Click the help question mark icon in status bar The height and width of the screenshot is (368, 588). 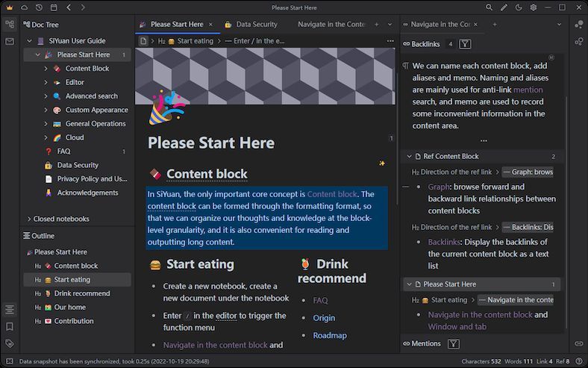point(579,361)
